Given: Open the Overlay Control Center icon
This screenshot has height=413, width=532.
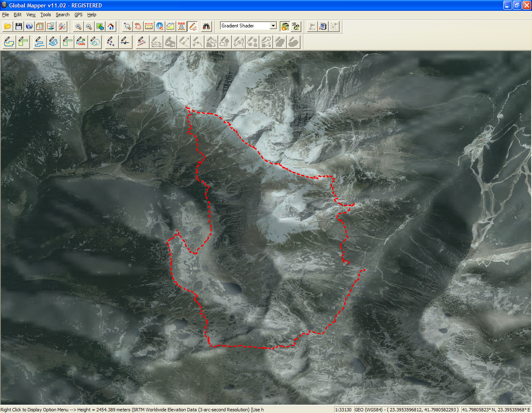Looking at the screenshot, I should (x=40, y=27).
